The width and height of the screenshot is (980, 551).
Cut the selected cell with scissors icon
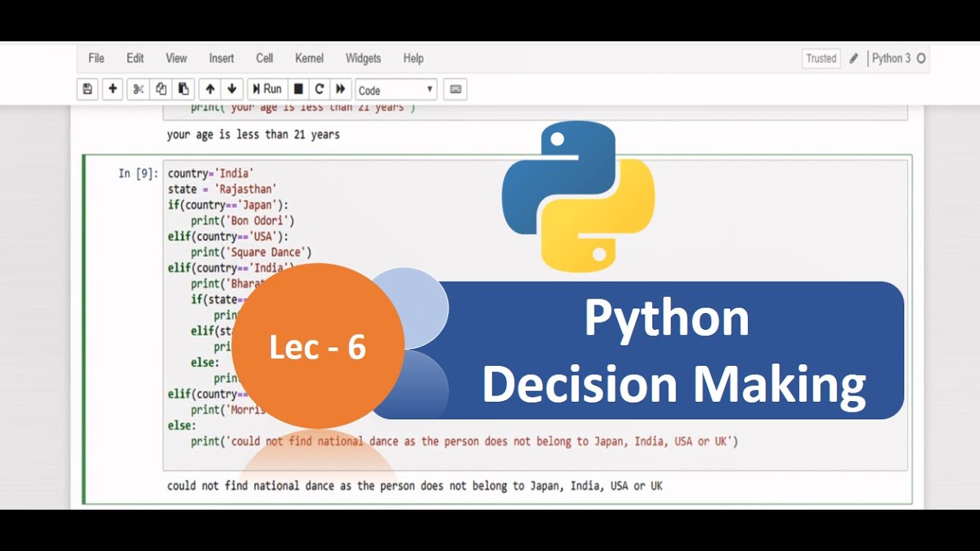139,90
